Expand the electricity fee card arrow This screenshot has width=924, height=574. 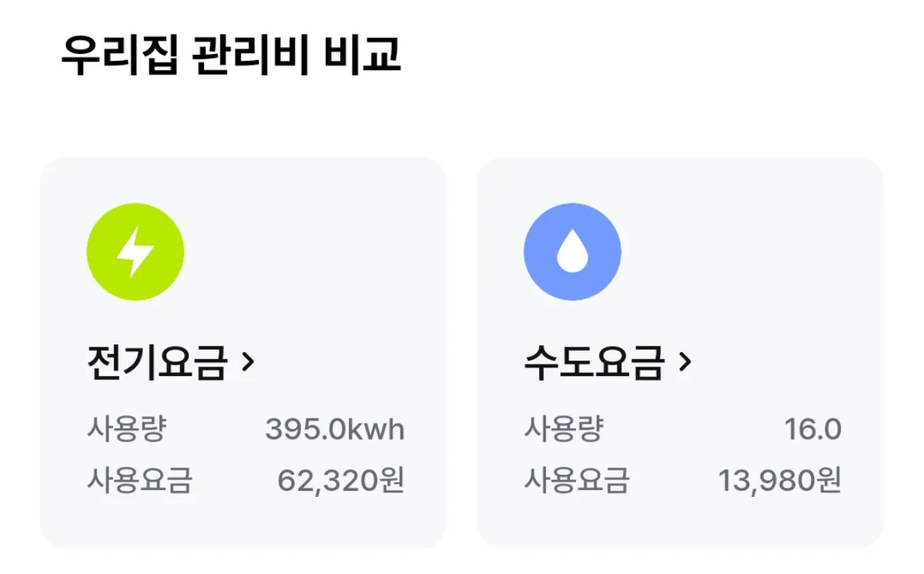(x=249, y=362)
